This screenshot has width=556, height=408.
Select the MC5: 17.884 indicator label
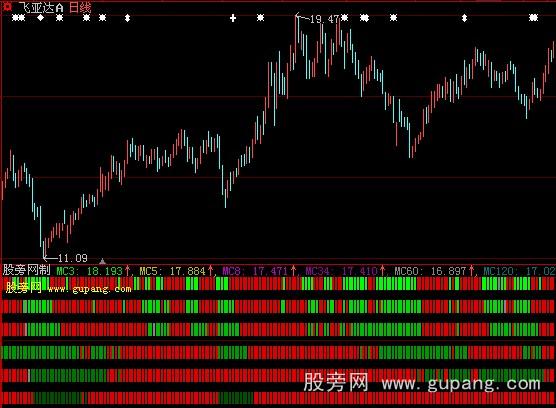click(172, 271)
